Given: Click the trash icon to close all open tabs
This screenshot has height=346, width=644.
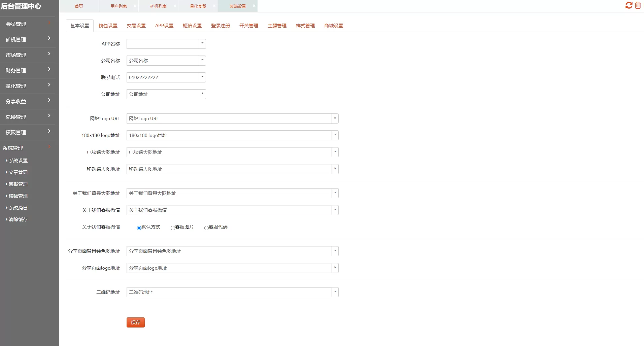Looking at the screenshot, I should pyautogui.click(x=638, y=6).
